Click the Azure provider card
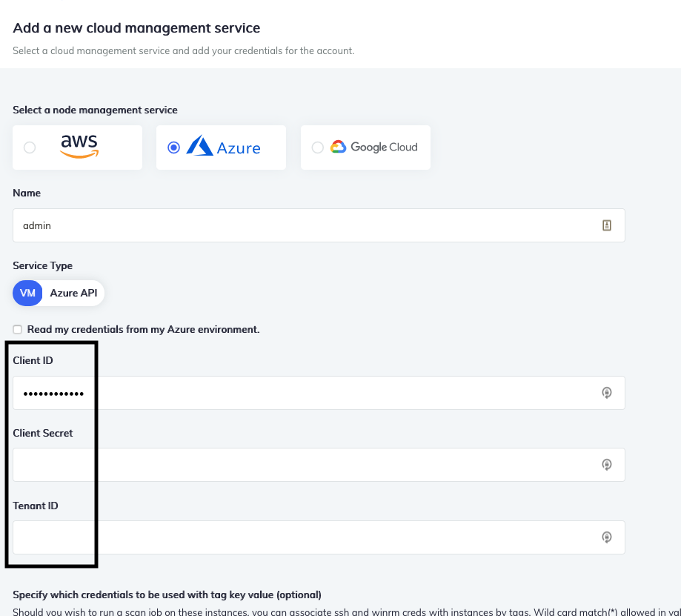The width and height of the screenshot is (681, 616). pos(220,147)
